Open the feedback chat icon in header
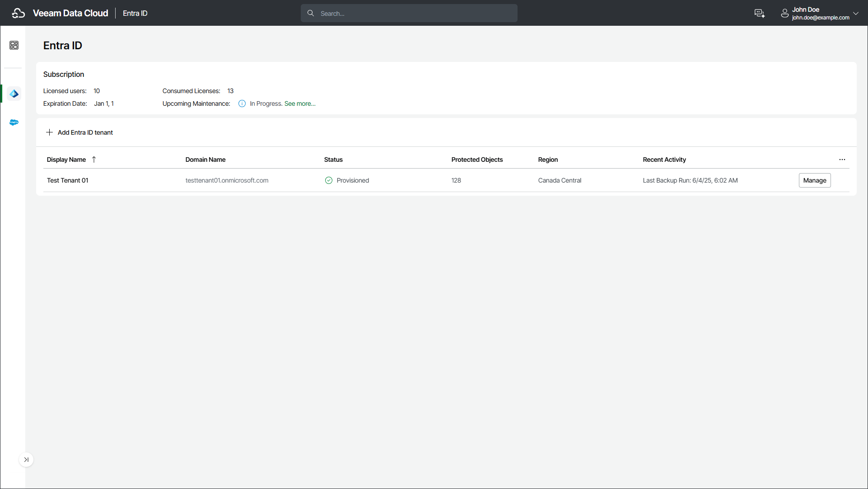This screenshot has width=868, height=489. (760, 14)
